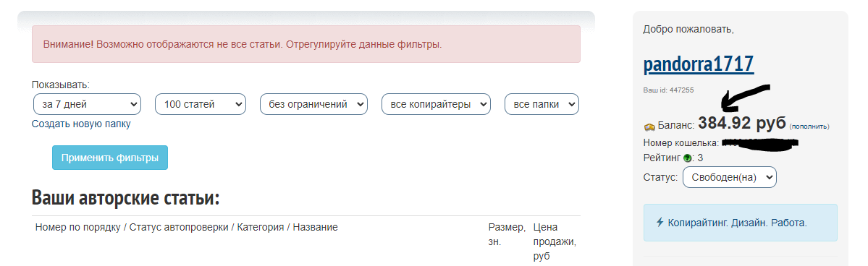Screen dimensions: 868x266
Task: Click the 'Ваши авторские статьи:' heading
Action: pos(126,197)
